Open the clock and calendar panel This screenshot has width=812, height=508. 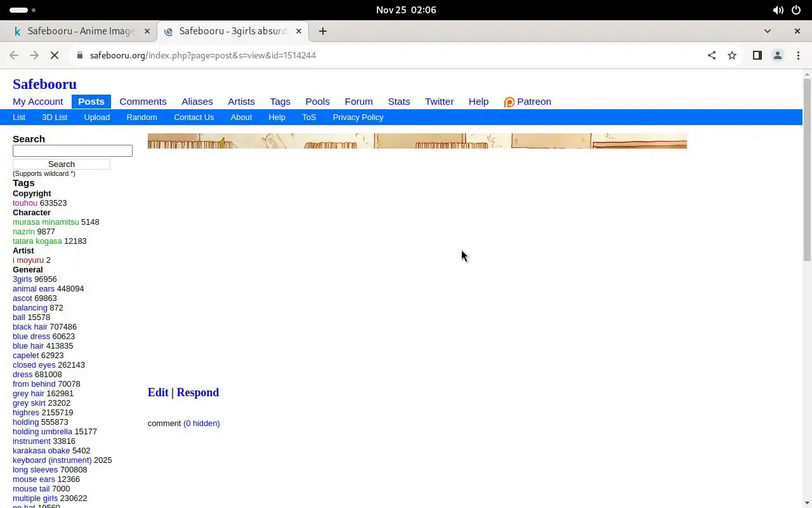(406, 10)
